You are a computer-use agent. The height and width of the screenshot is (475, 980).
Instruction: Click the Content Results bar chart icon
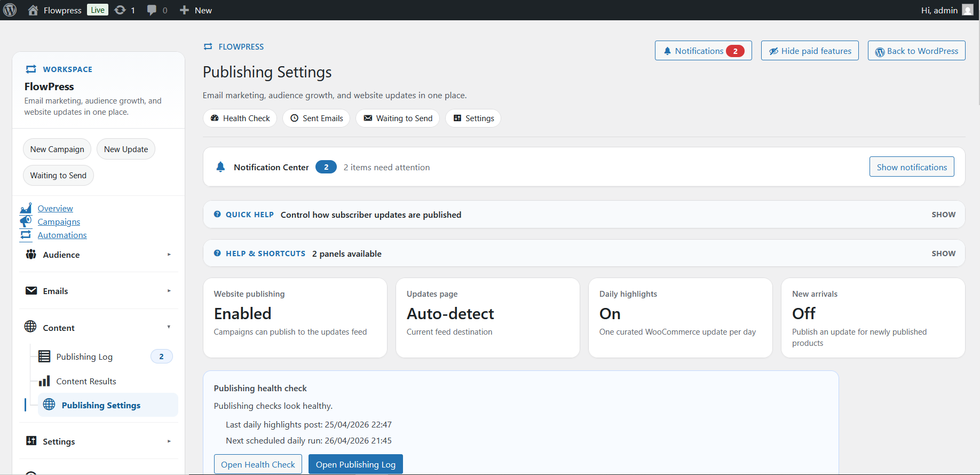pos(44,381)
